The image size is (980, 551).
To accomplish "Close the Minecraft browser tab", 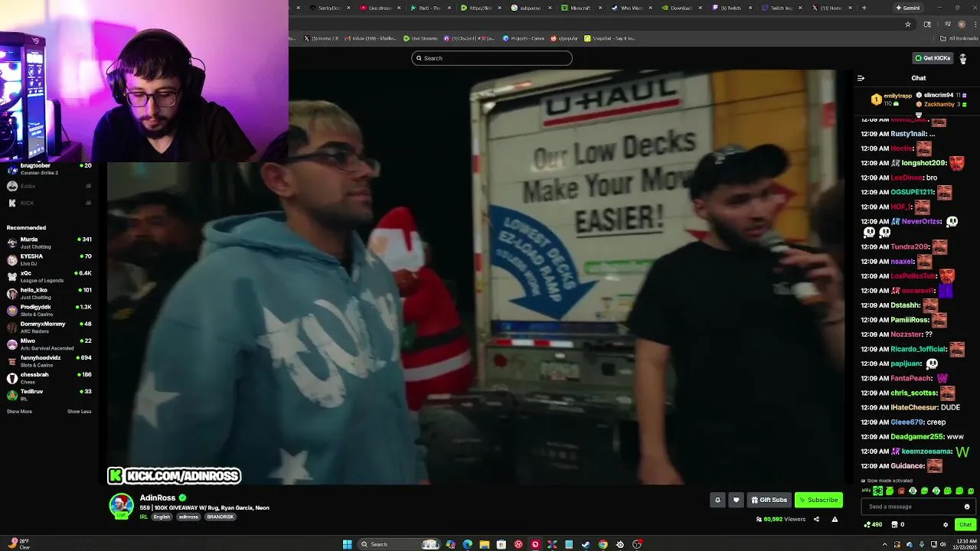I will [599, 8].
